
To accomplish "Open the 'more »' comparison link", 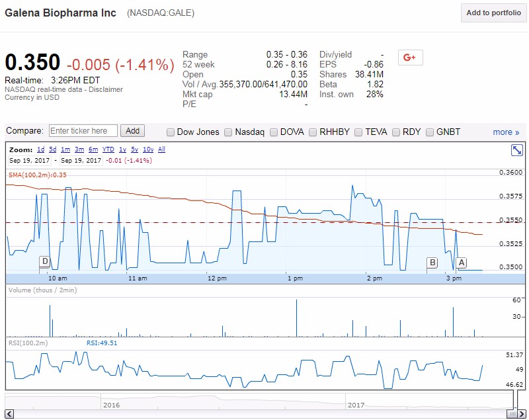I will tap(506, 132).
